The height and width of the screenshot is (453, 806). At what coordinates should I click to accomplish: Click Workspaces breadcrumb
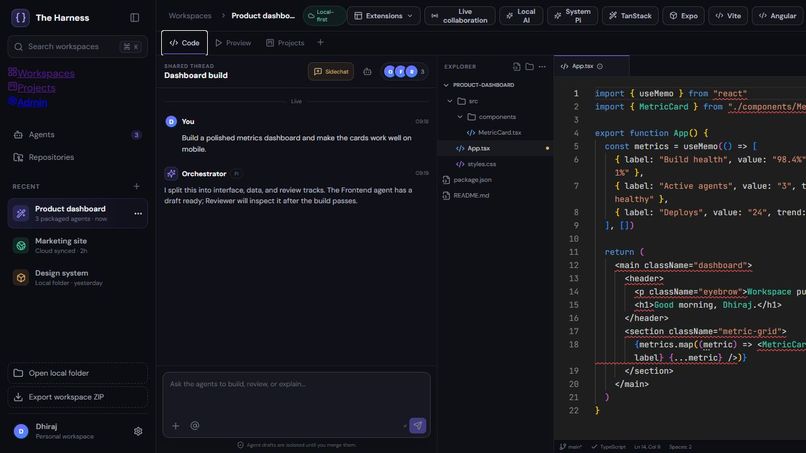(190, 16)
